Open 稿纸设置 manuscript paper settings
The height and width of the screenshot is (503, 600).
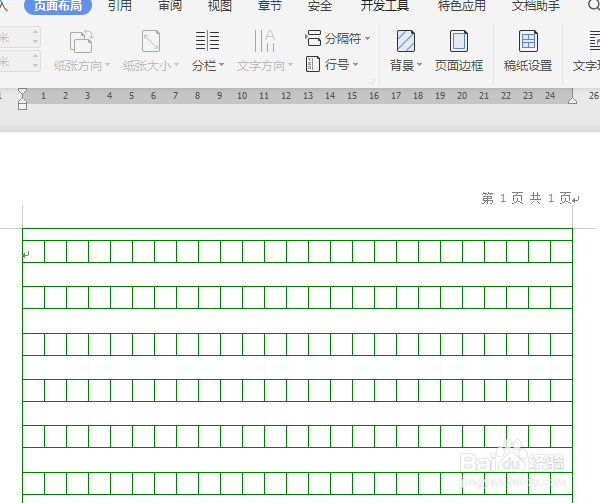(x=528, y=50)
